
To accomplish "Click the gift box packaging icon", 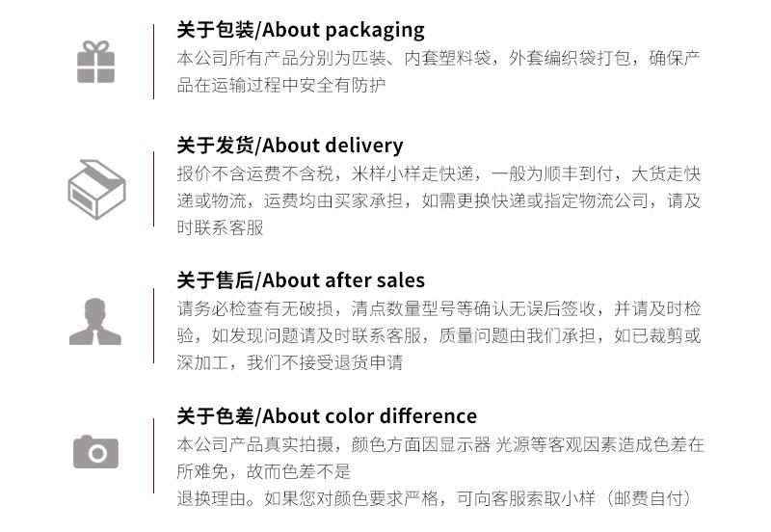I will click(x=95, y=62).
